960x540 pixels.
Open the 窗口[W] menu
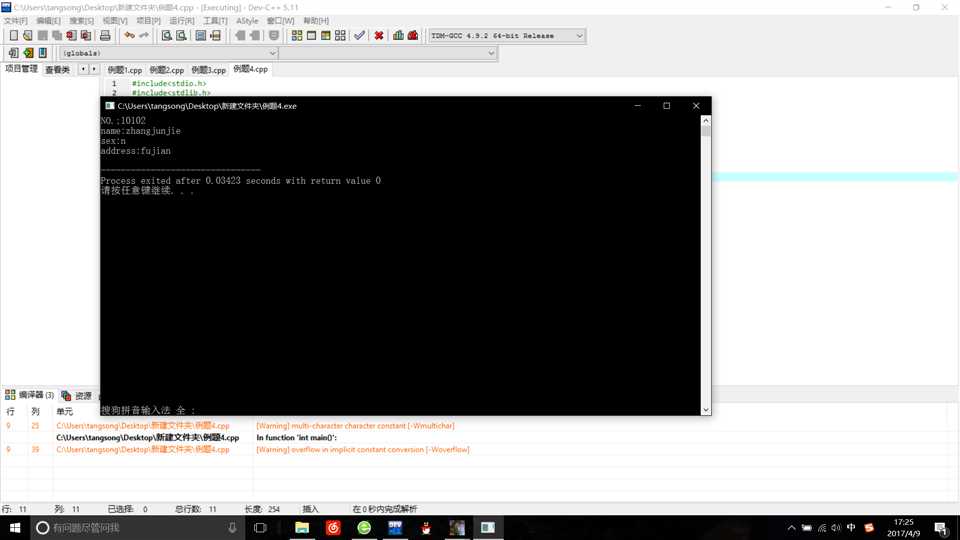(280, 21)
